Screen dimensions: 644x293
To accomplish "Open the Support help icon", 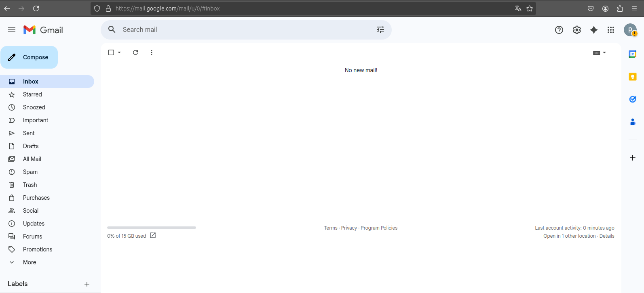I will point(559,30).
